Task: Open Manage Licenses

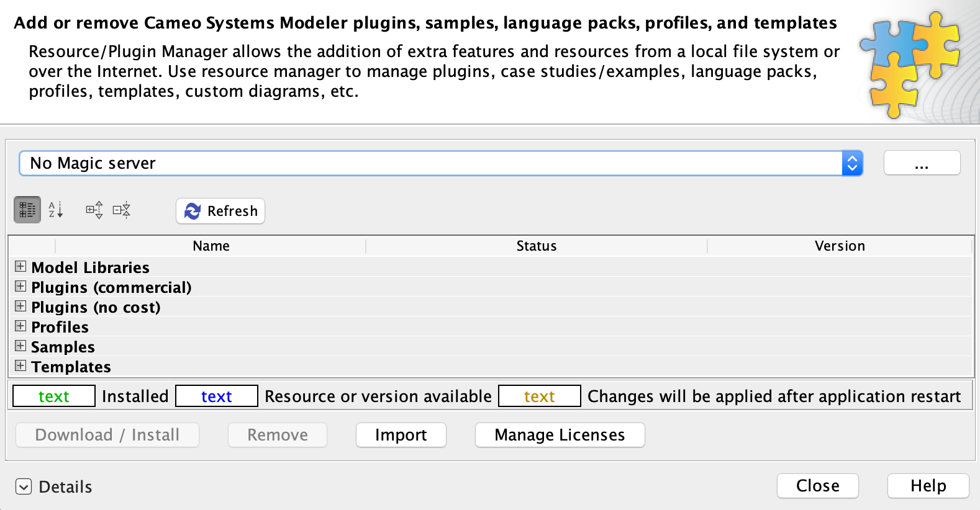Action: pyautogui.click(x=560, y=435)
